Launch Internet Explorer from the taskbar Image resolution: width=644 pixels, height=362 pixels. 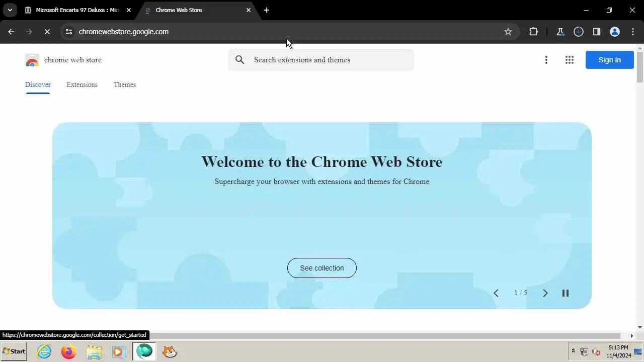click(44, 351)
